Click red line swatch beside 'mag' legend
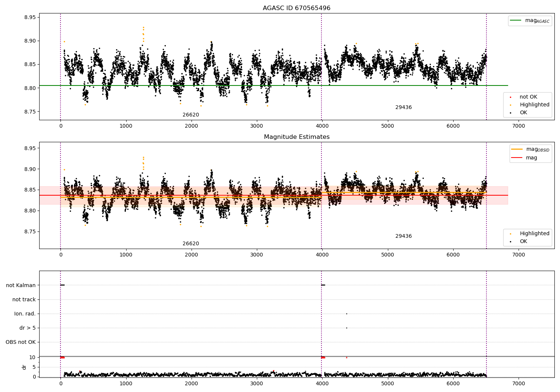The image size is (560, 392). click(517, 158)
